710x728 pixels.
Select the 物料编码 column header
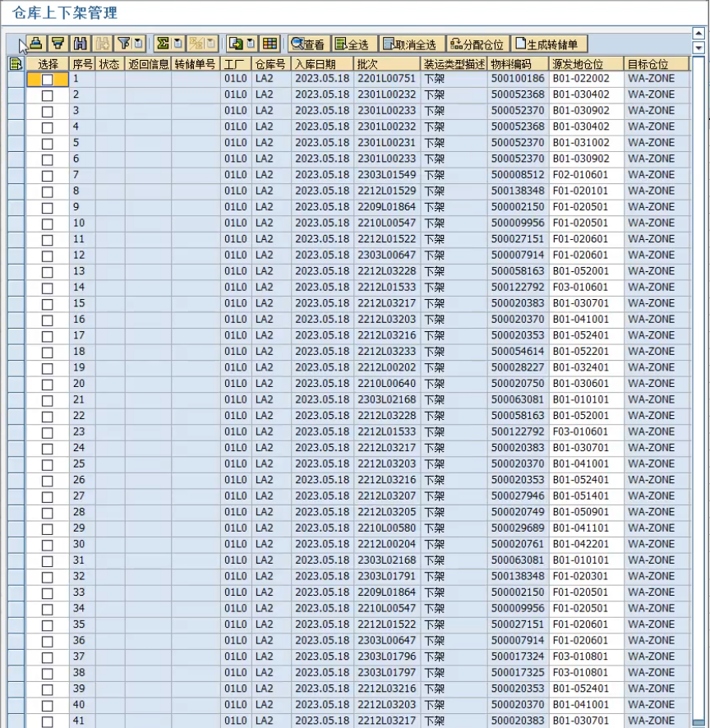tap(518, 64)
